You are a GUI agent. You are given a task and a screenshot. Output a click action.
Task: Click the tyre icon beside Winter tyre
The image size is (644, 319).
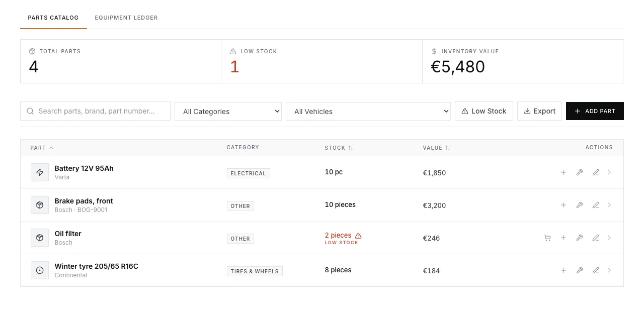pos(40,270)
